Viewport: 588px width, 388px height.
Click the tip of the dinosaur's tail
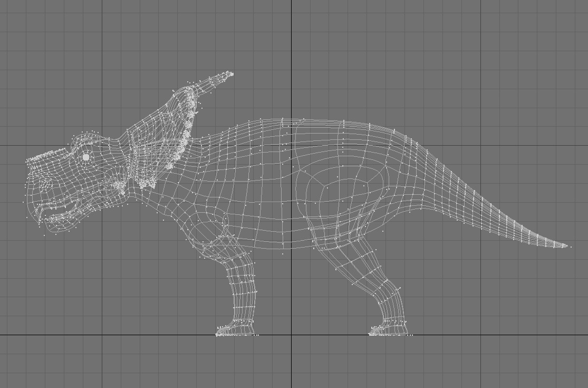click(566, 246)
